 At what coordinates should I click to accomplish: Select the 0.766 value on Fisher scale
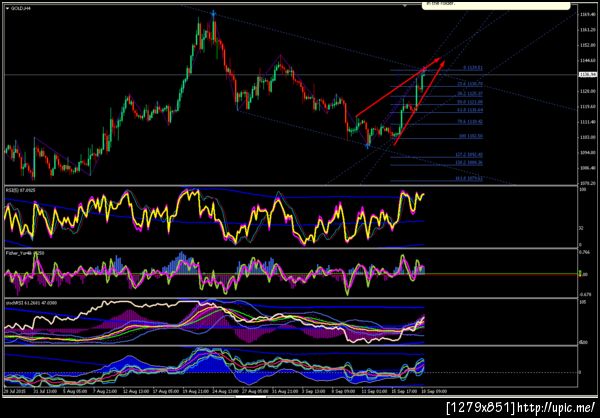(x=584, y=252)
